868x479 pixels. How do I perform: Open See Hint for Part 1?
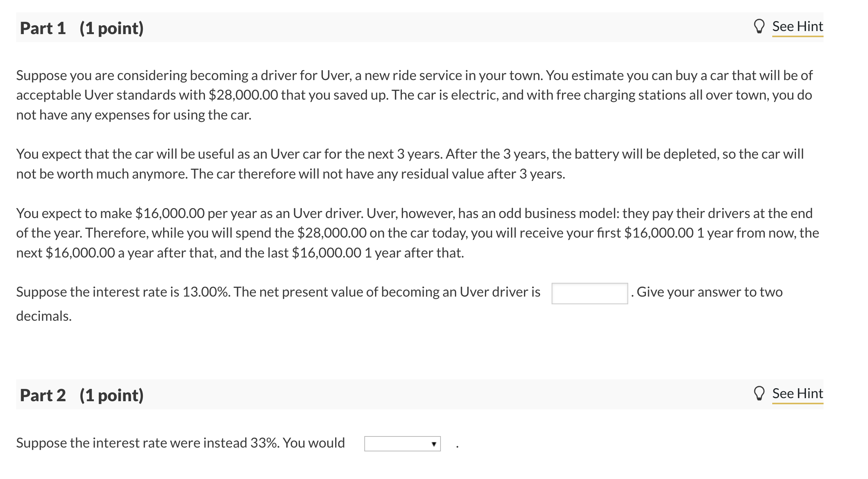pyautogui.click(x=797, y=26)
